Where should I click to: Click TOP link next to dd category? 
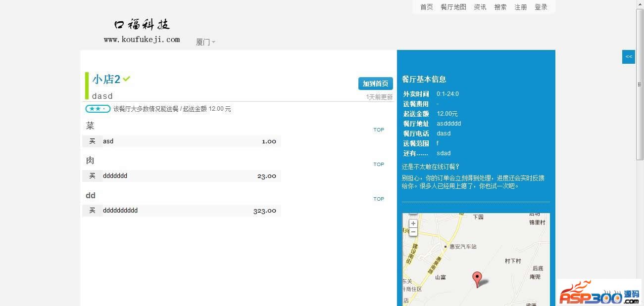pos(379,199)
